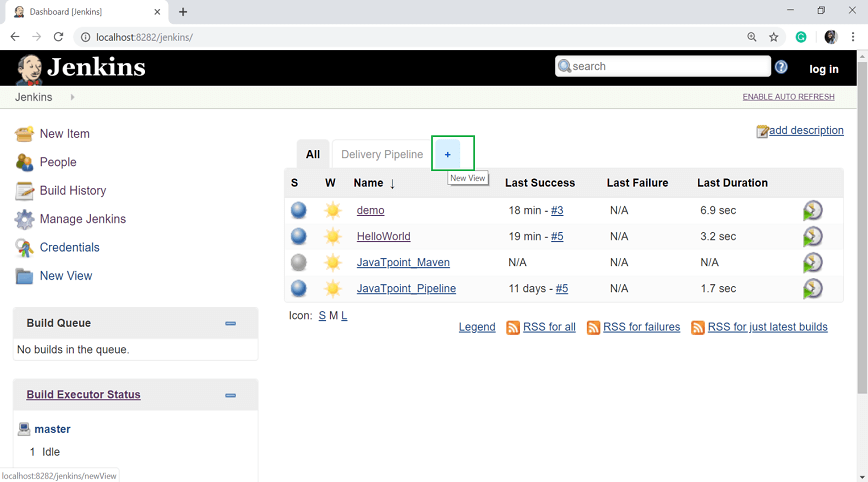
Task: Open the Build Executor Status link
Action: coord(83,394)
